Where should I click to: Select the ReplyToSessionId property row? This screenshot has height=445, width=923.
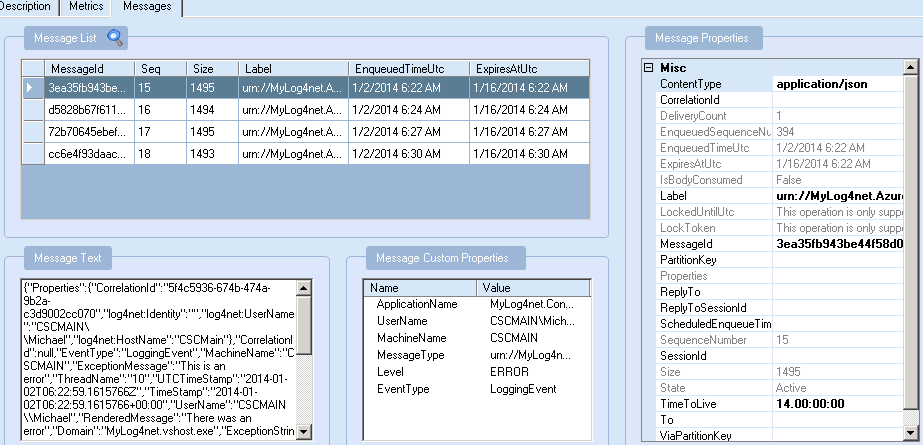point(781,308)
